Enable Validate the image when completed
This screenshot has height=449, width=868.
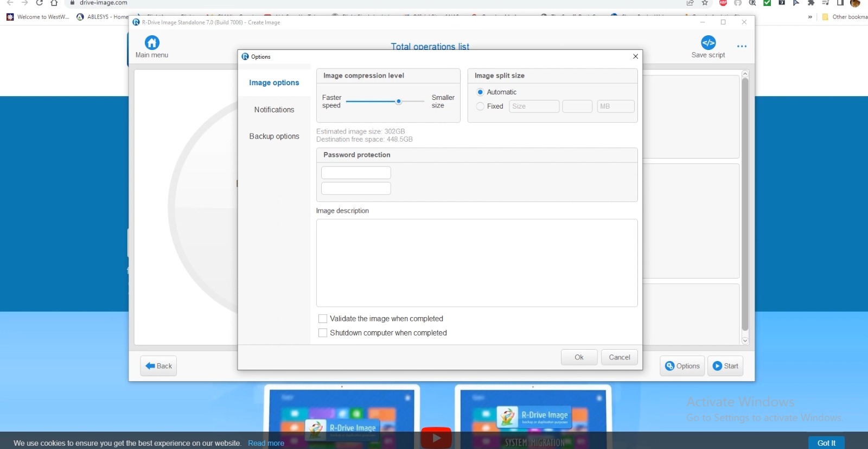tap(323, 319)
